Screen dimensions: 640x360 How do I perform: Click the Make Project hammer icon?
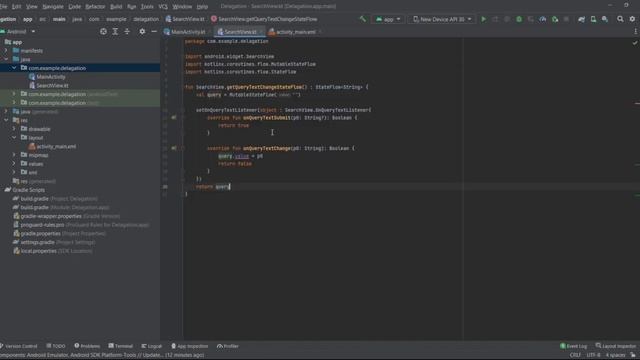pyautogui.click(x=362, y=19)
